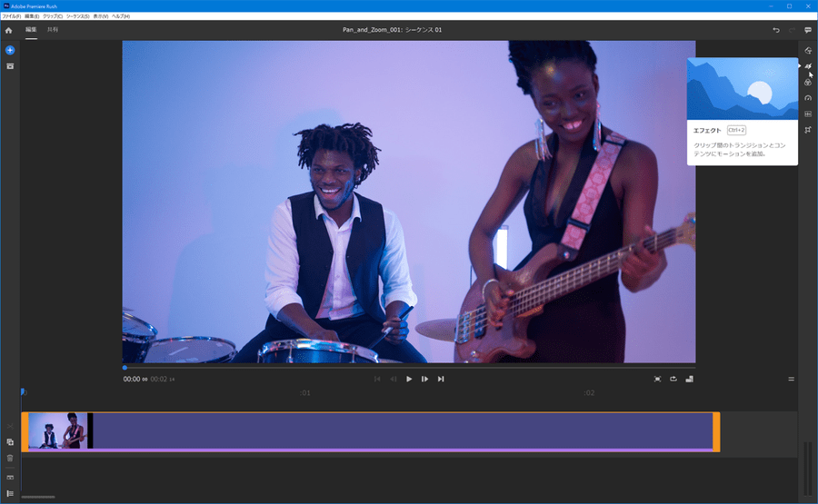The height and width of the screenshot is (504, 818).
Task: Select the video clip thumbnail in timeline
Action: tap(57, 430)
